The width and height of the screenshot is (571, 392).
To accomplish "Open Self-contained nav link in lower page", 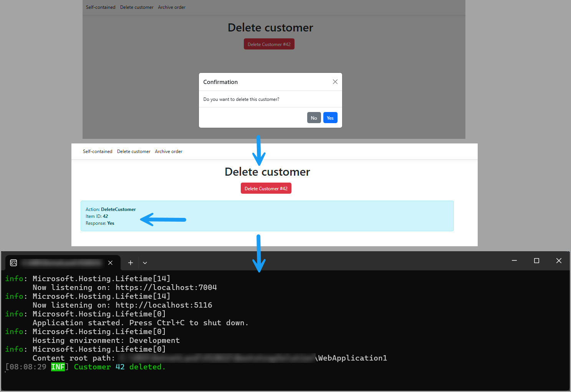I will (x=98, y=152).
